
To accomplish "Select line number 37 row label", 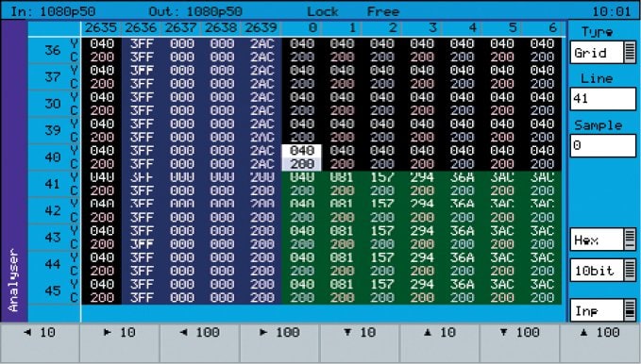I will (53, 76).
